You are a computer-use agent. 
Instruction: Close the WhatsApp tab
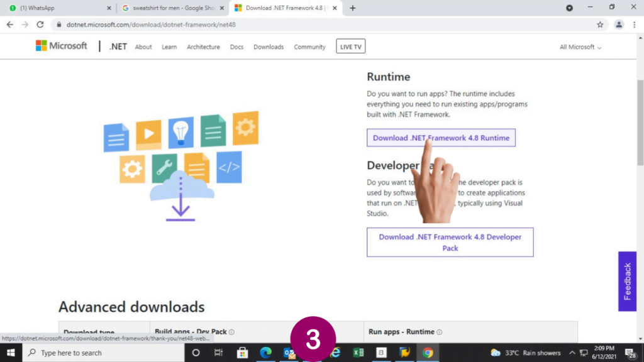(x=109, y=8)
